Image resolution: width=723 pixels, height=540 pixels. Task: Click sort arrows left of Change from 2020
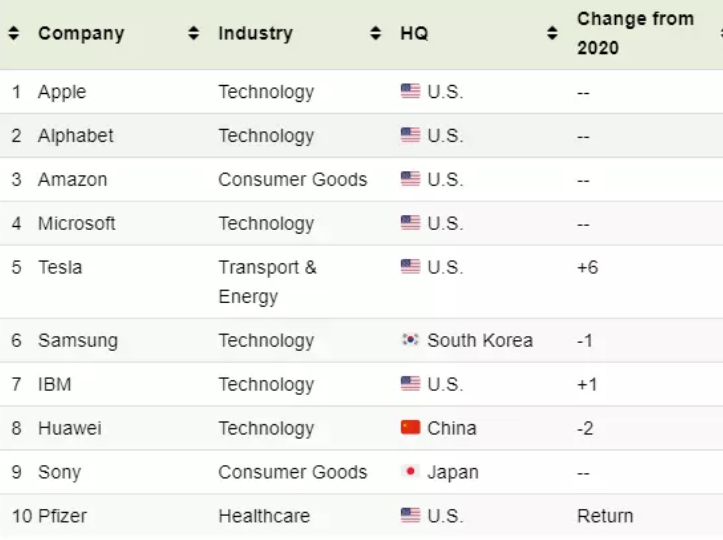pyautogui.click(x=552, y=33)
